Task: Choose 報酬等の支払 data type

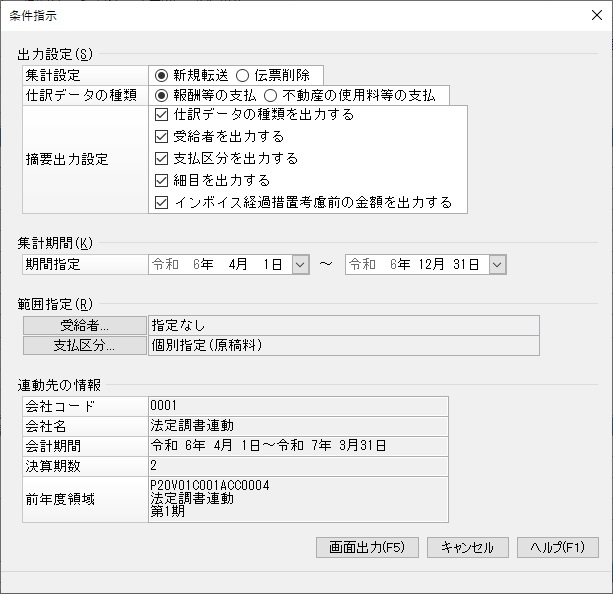Action: click(160, 96)
